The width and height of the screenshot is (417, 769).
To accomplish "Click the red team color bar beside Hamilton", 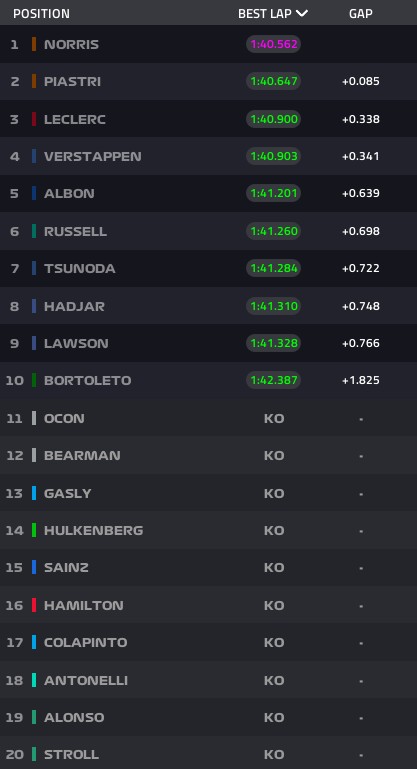I will pos(34,605).
